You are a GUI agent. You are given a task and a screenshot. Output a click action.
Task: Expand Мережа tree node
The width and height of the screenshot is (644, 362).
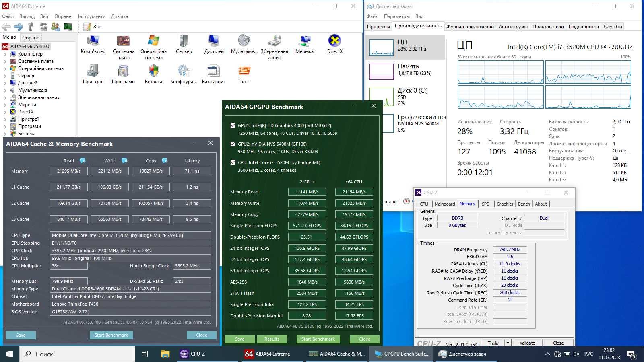5,105
